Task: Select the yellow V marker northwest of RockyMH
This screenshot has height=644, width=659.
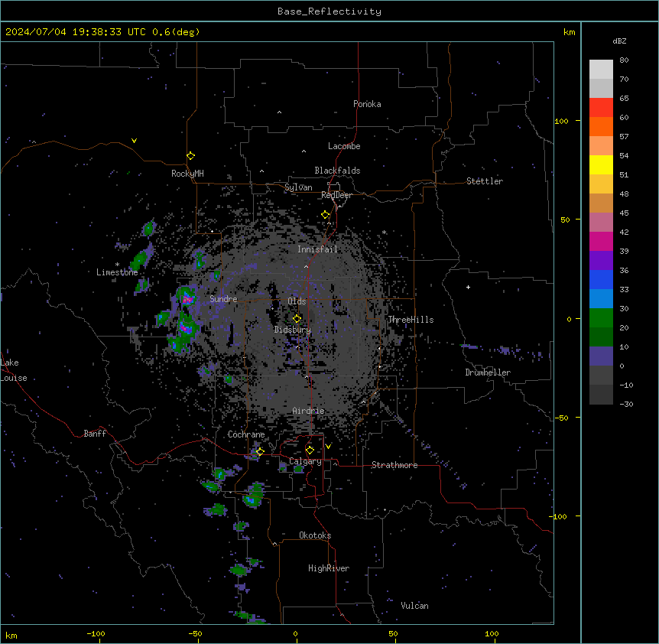Action: pos(134,141)
